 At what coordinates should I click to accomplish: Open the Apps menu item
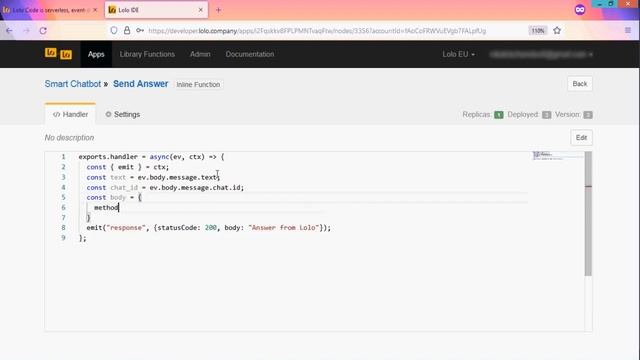tap(96, 54)
